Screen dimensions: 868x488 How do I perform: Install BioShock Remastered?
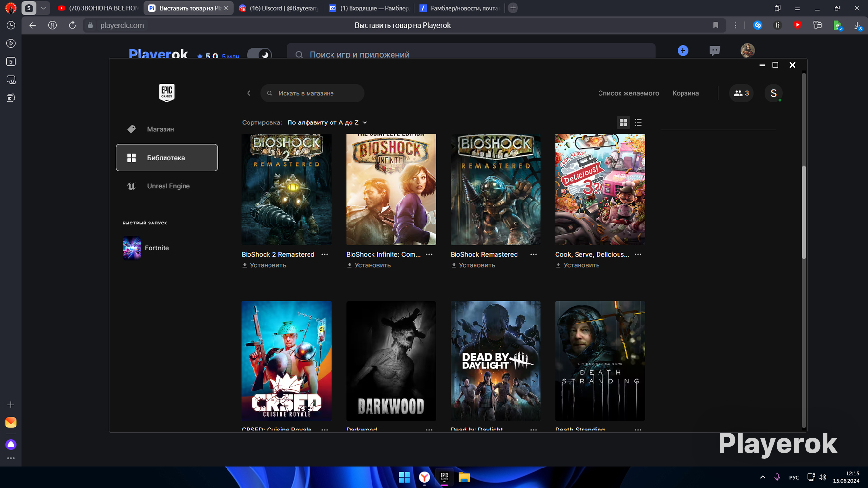[473, 265]
